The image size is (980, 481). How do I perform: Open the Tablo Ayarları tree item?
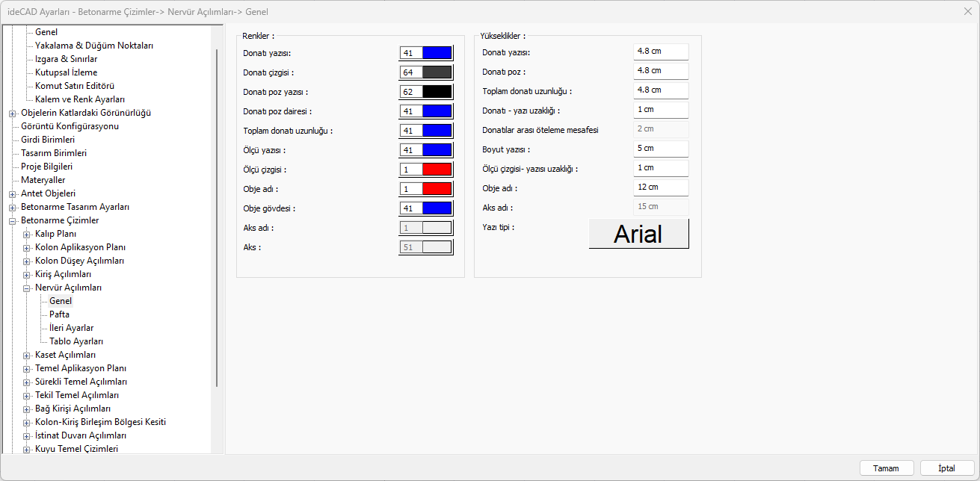[76, 341]
